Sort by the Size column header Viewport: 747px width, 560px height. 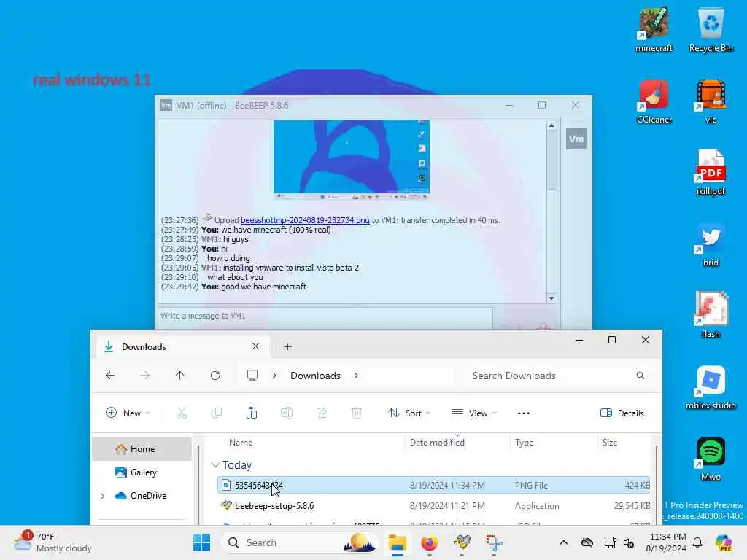pos(610,443)
